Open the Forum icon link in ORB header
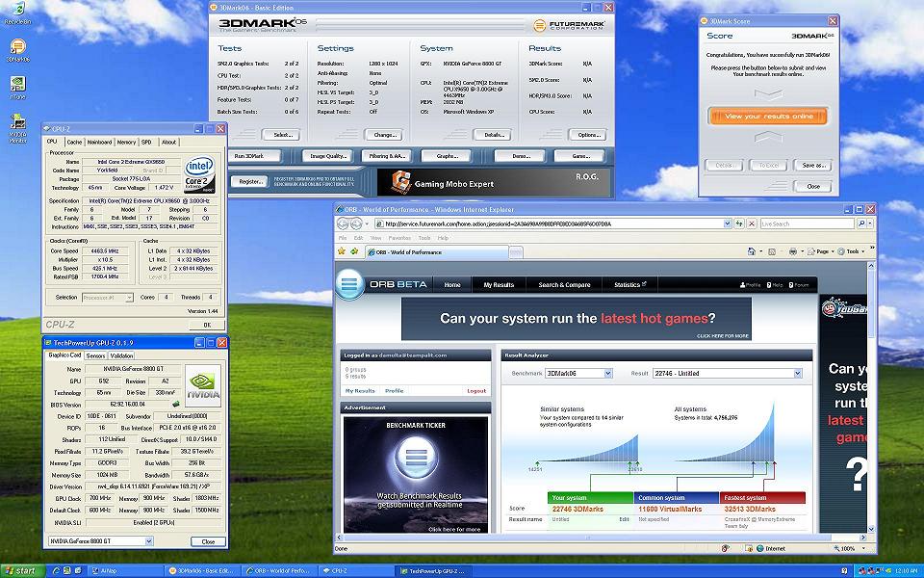This screenshot has height=578, width=924. 799,285
